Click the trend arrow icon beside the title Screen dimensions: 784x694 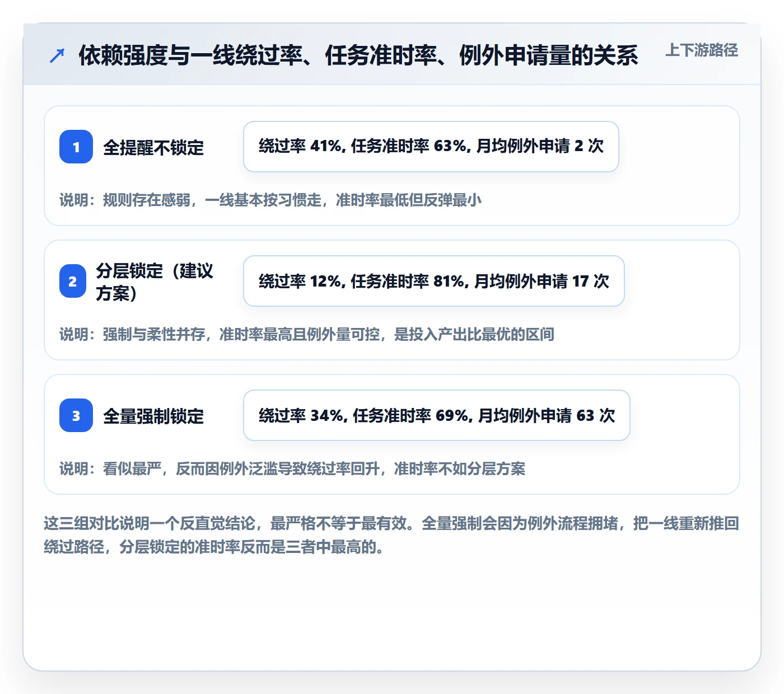click(x=57, y=55)
